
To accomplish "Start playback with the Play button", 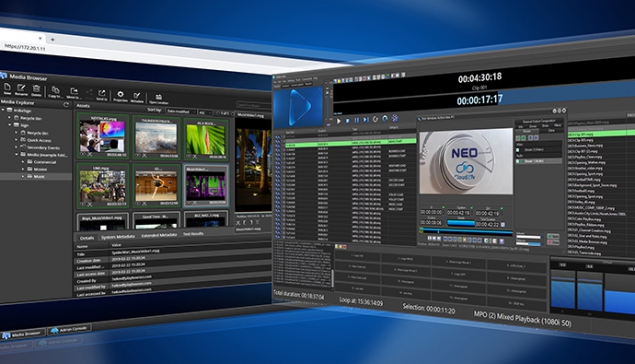I will coord(339,121).
